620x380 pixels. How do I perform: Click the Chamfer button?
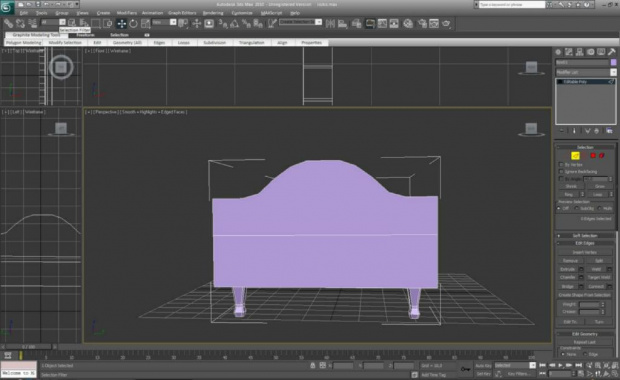point(568,278)
